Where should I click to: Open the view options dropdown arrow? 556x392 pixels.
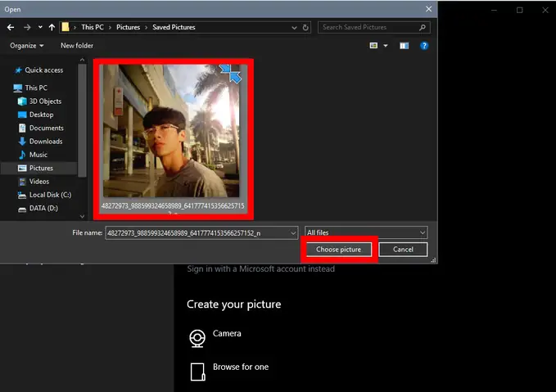click(386, 46)
